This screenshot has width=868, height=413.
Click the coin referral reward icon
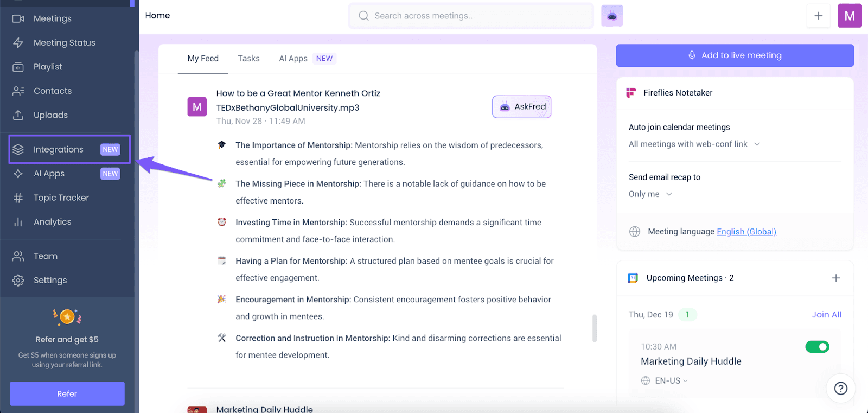point(67,316)
